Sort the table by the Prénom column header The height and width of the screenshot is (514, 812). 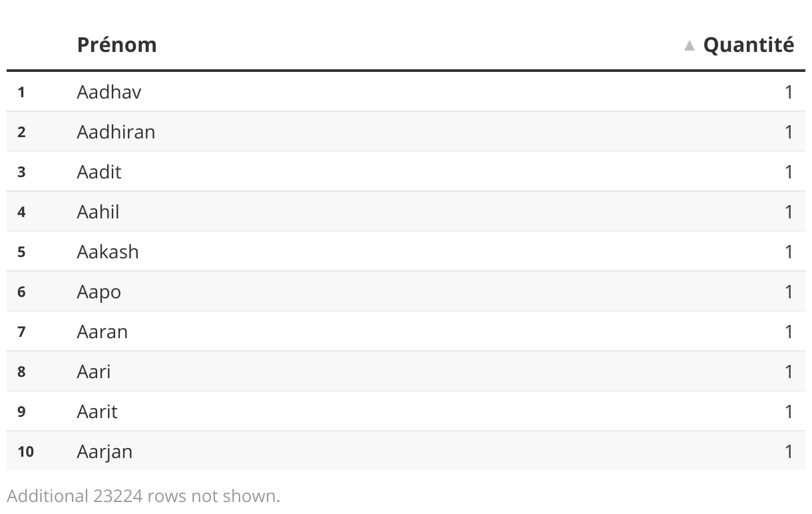pyautogui.click(x=117, y=45)
